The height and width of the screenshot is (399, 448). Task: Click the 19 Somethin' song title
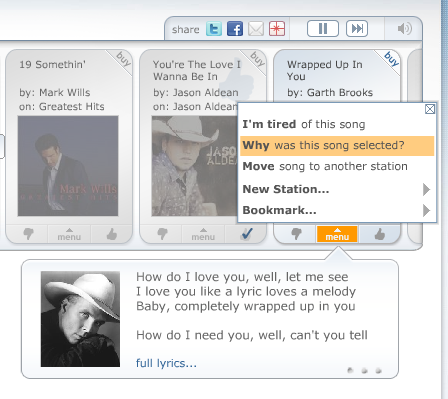click(x=52, y=64)
